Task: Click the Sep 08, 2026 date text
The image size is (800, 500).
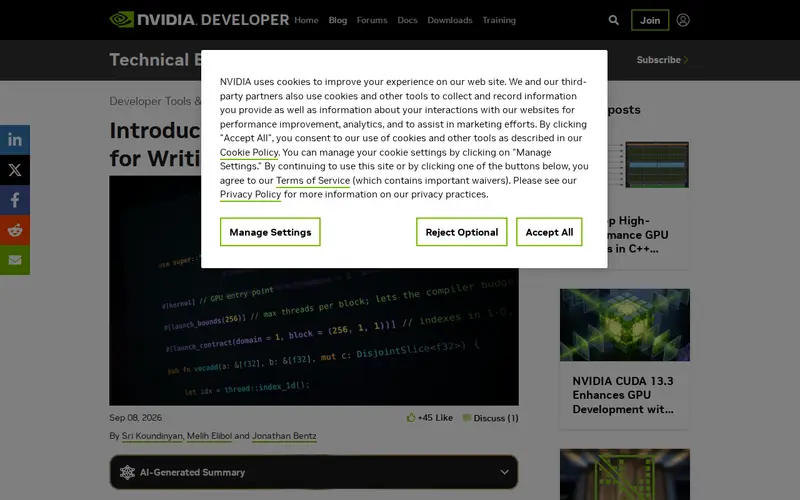Action: pos(135,417)
